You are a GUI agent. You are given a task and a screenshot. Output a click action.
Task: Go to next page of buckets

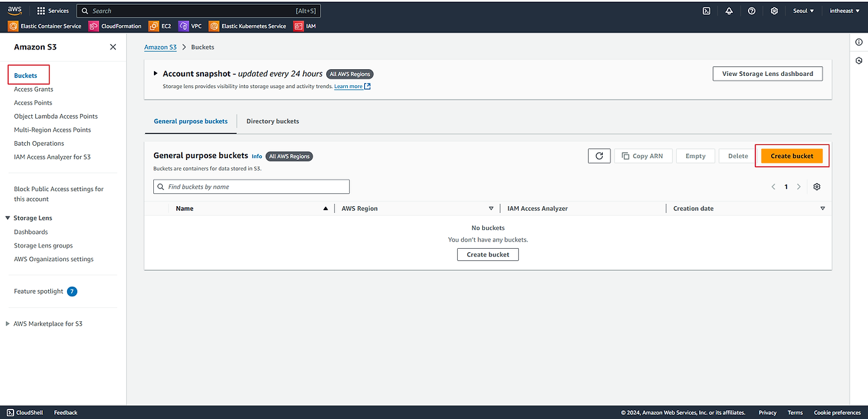[x=799, y=186]
